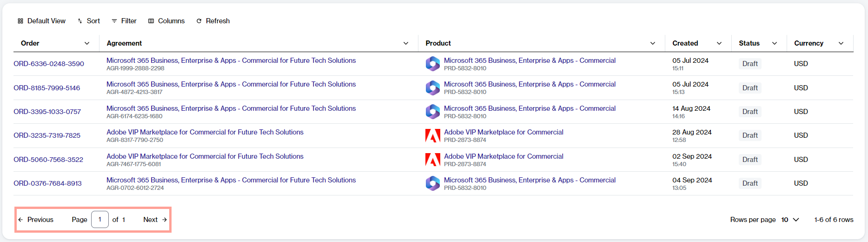Open the Rows per page dropdown
Image resolution: width=868 pixels, height=242 pixels.
tap(790, 220)
